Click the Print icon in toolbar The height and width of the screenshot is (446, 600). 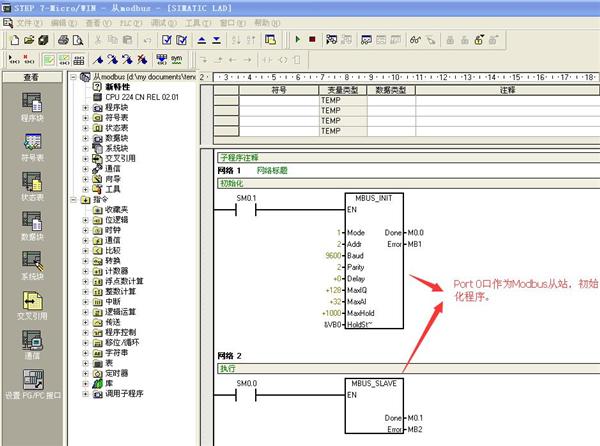click(63, 40)
